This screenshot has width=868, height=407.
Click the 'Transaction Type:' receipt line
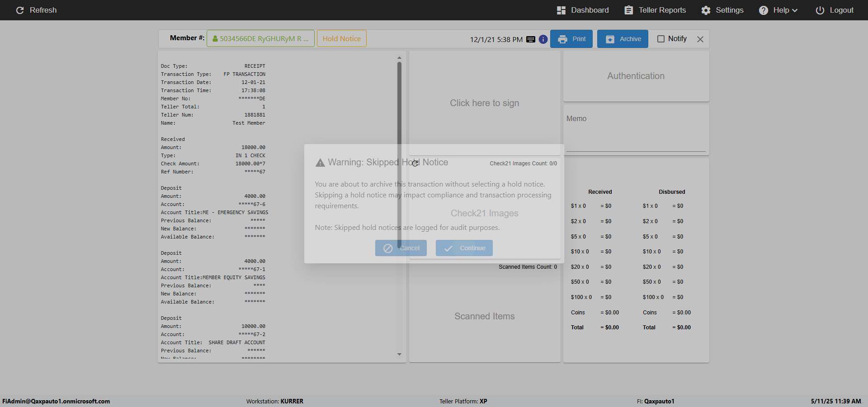pos(213,74)
